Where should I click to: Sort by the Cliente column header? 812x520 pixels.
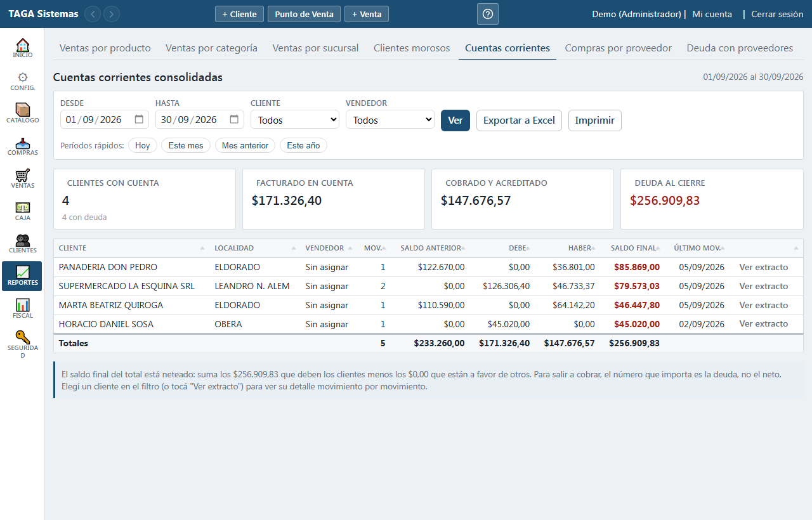(x=132, y=248)
